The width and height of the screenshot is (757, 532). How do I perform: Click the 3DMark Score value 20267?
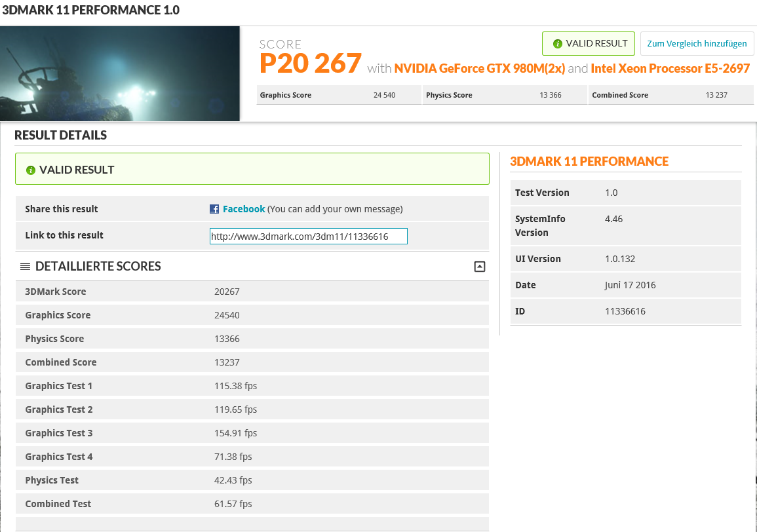pos(227,292)
